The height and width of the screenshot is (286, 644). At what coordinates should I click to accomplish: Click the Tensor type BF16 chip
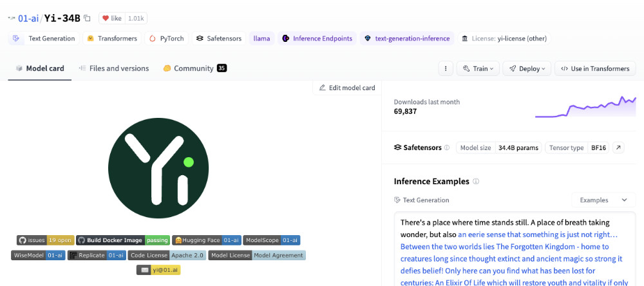pos(577,148)
